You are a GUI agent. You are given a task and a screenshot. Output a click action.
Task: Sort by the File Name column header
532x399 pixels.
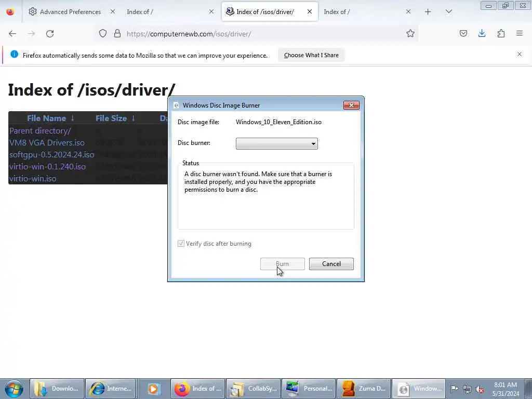pyautogui.click(x=46, y=118)
